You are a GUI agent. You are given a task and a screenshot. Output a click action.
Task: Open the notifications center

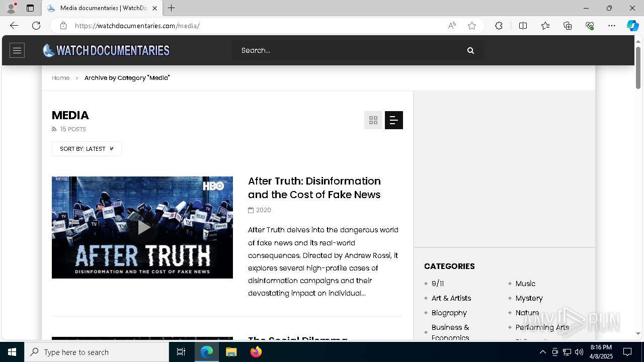point(627,352)
